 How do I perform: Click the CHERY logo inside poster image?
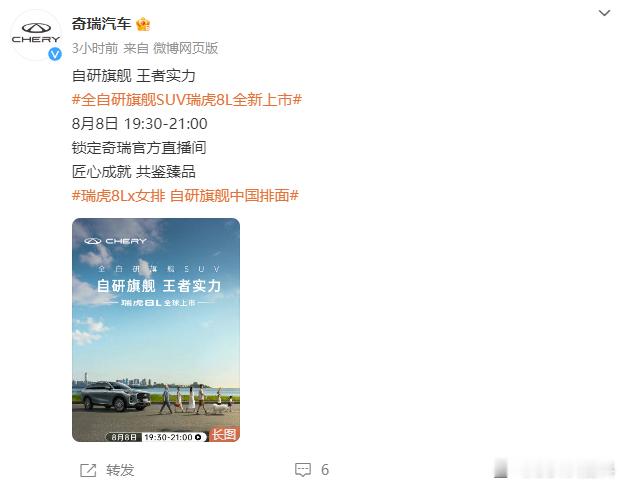point(115,241)
